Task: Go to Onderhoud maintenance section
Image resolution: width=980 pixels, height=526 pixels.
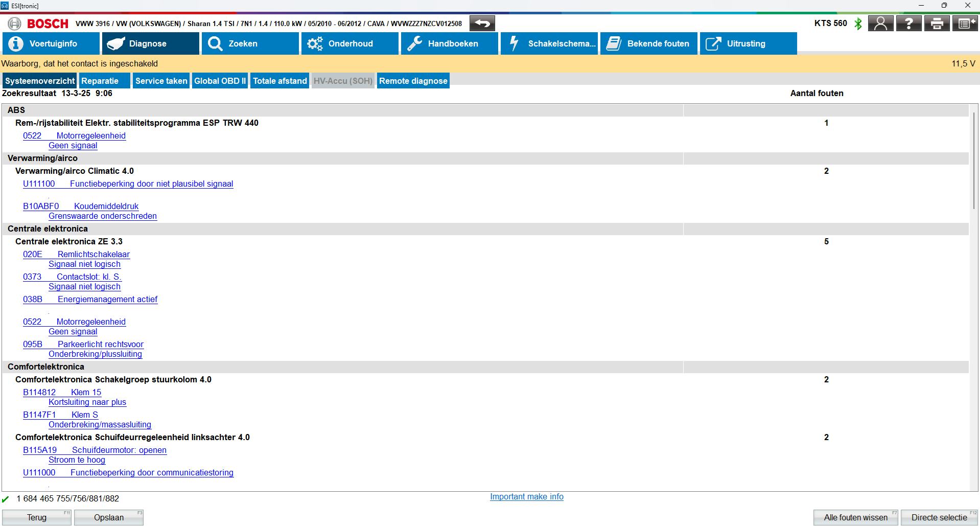Action: coord(349,43)
